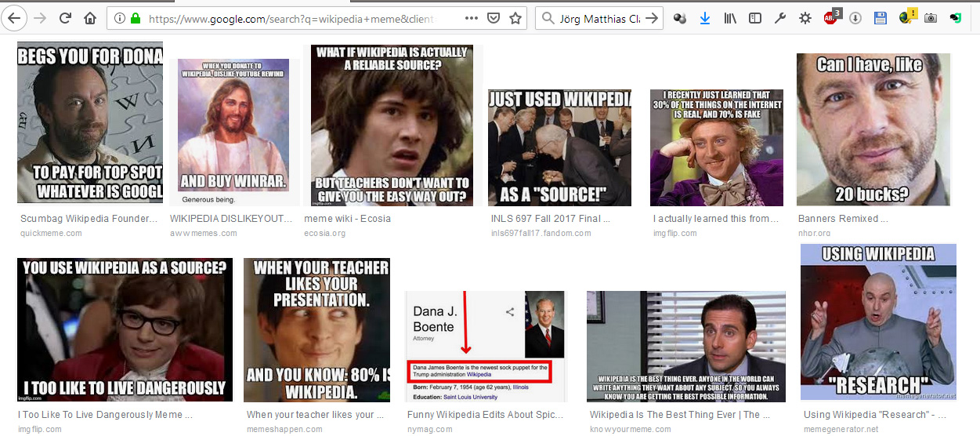Open the Dr. Evil Using Wikipedia meme
This screenshot has height=436, width=980.
pyautogui.click(x=878, y=322)
